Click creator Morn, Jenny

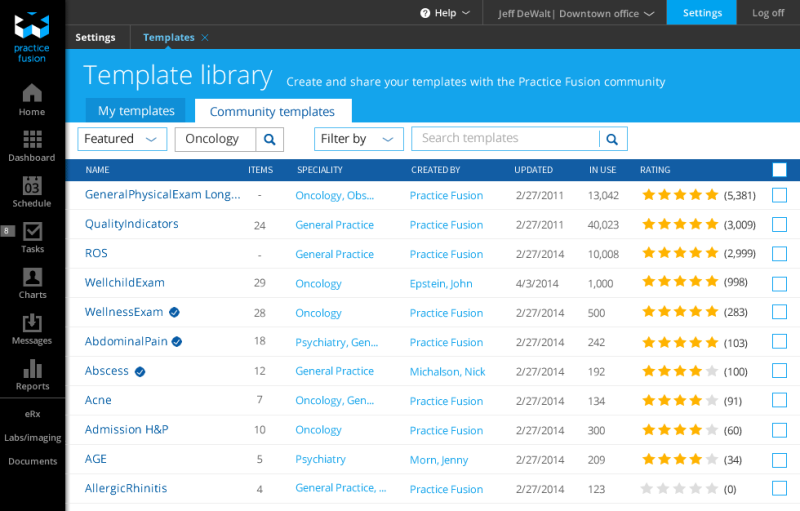(x=439, y=460)
